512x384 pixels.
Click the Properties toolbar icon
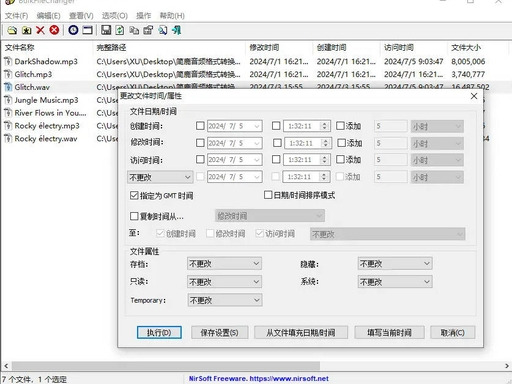pos(148,30)
